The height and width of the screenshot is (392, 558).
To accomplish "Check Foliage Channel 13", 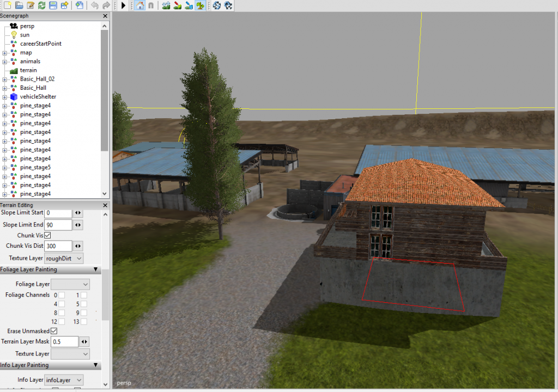I will [x=83, y=322].
